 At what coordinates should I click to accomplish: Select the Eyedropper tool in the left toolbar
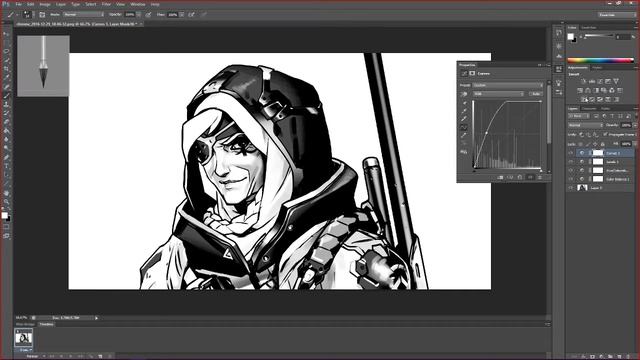[6, 78]
